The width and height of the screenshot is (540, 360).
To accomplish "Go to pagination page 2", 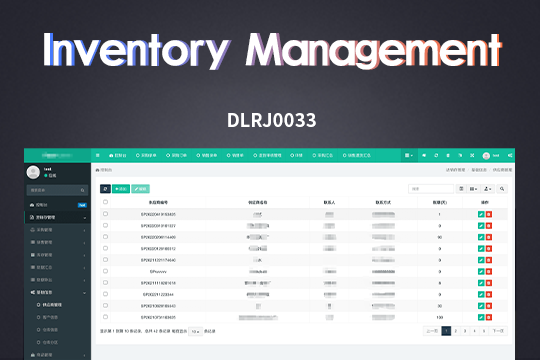I will click(x=456, y=331).
